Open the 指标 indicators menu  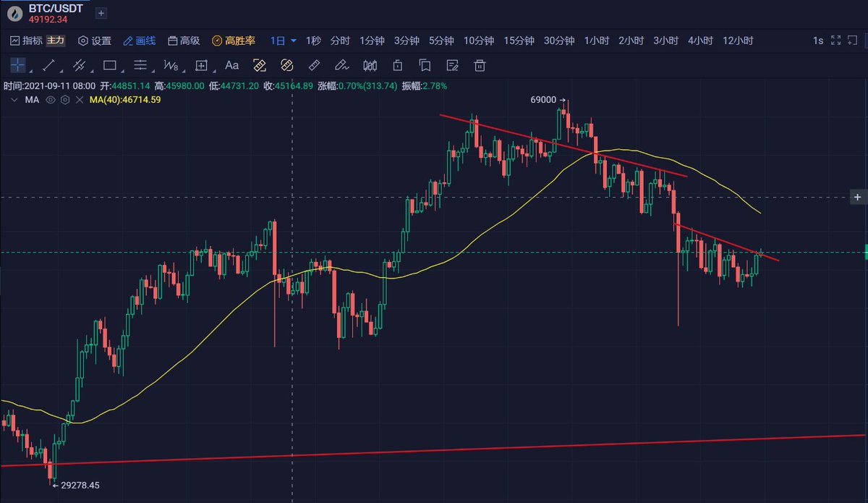(26, 41)
